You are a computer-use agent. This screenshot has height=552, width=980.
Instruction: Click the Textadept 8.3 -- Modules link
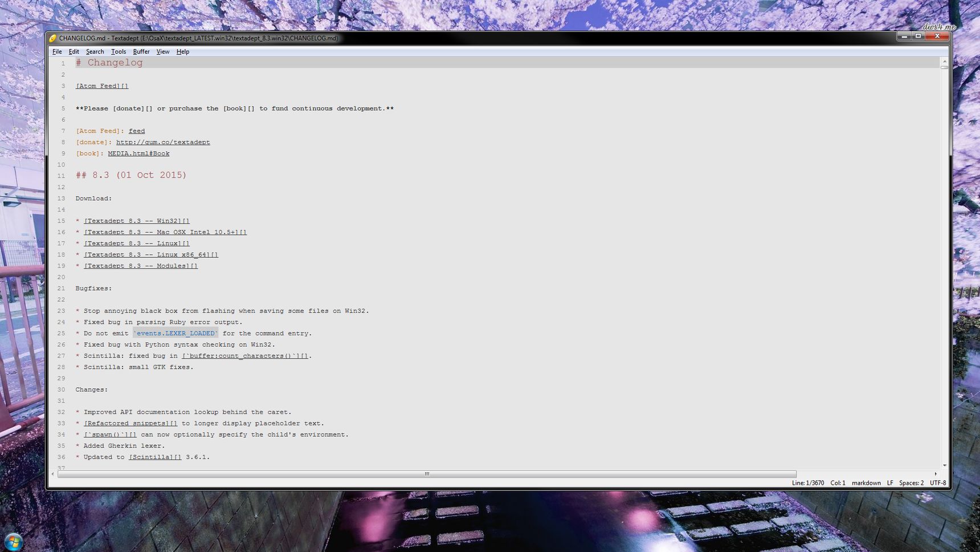(141, 266)
